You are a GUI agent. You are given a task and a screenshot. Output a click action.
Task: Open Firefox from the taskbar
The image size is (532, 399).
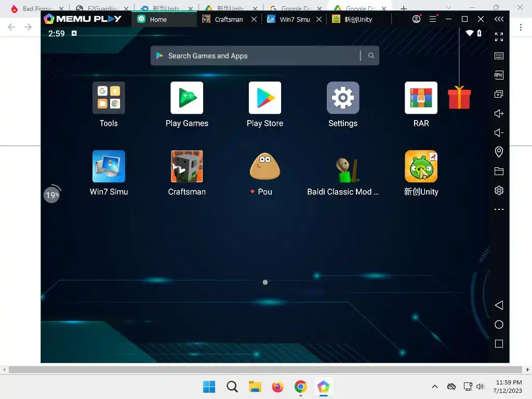tap(277, 387)
